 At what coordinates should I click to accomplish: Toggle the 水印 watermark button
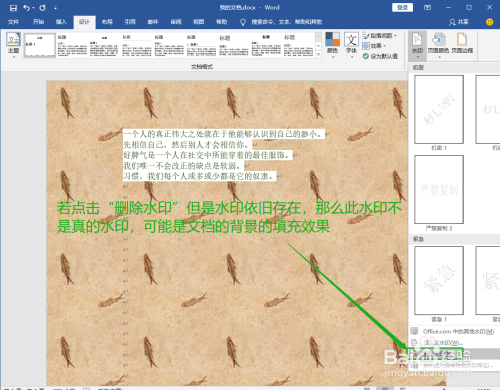click(417, 45)
